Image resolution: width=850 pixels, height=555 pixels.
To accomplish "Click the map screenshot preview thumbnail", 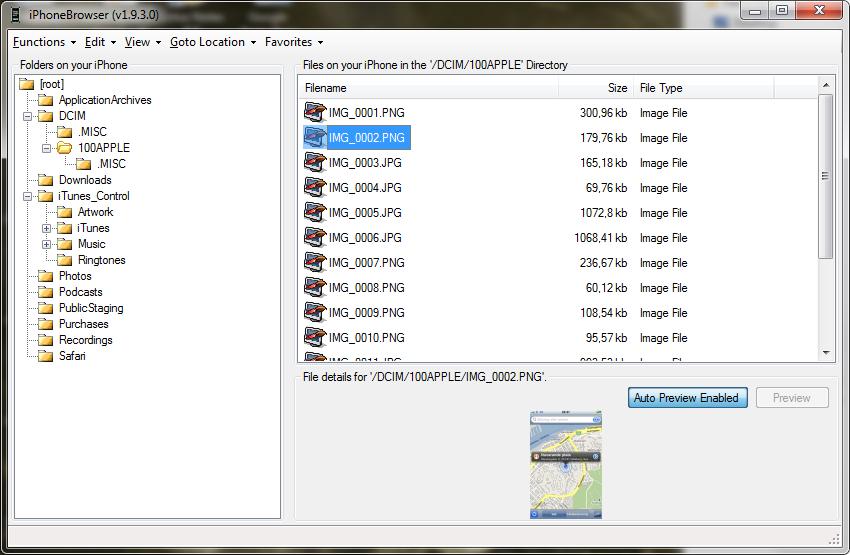I will tap(566, 465).
